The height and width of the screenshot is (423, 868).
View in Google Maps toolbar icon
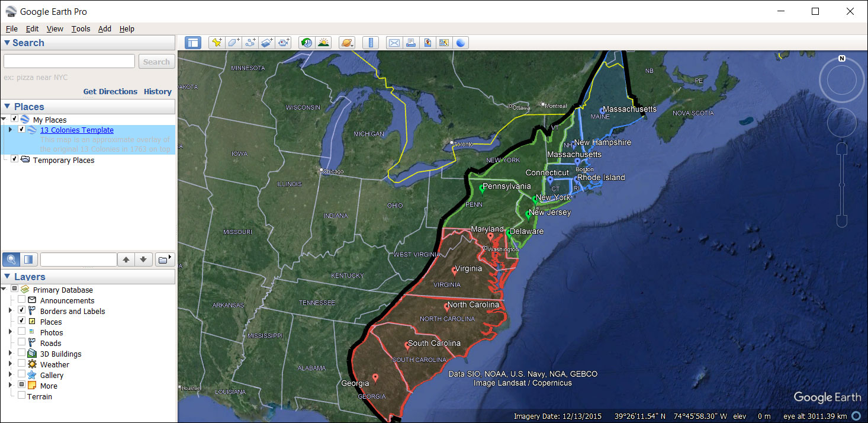coord(443,43)
